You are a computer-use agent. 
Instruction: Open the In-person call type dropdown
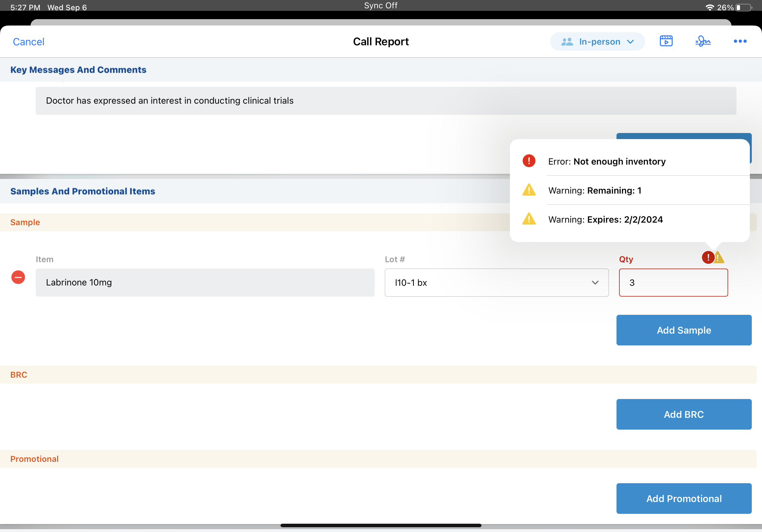point(597,41)
